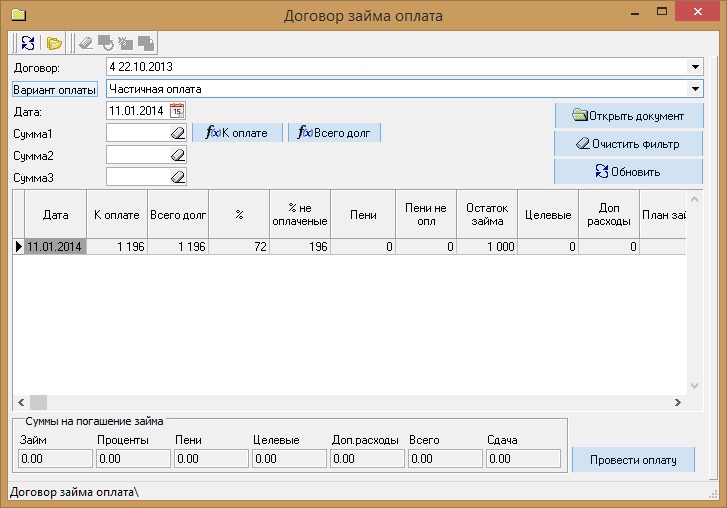Click the Целевые amount field in repayment sums
Screen dimensions: 727x508
pyautogui.click(x=289, y=459)
